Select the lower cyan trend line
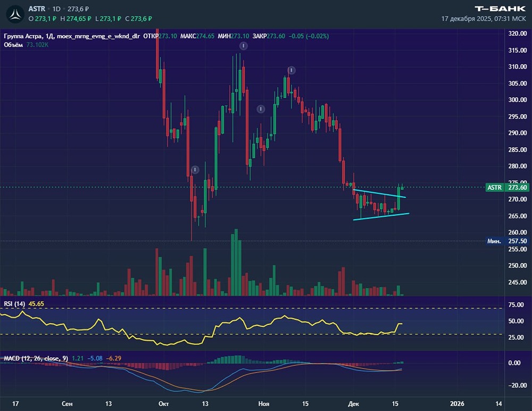This screenshot has height=411, width=532. (x=381, y=217)
